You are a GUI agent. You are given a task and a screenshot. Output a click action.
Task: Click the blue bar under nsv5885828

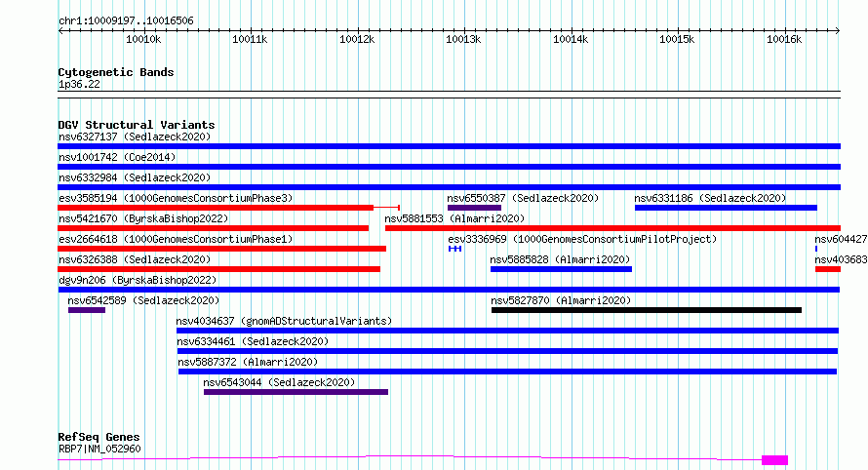point(562,269)
